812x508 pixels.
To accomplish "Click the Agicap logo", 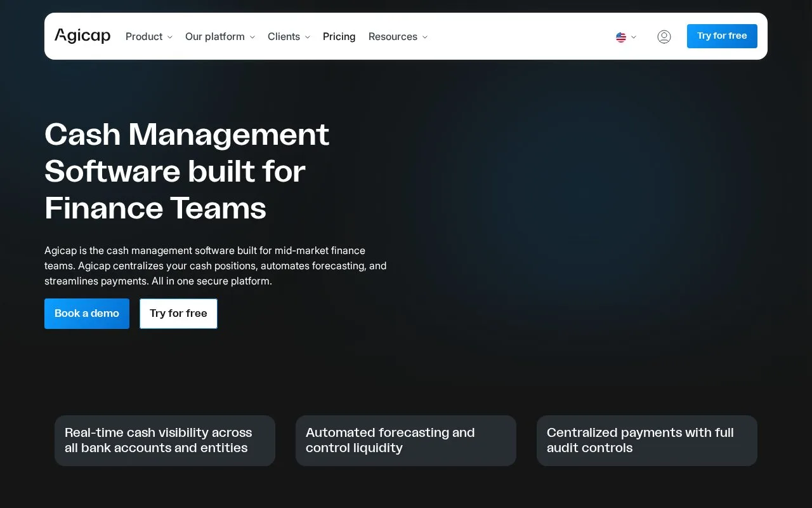I will (82, 36).
